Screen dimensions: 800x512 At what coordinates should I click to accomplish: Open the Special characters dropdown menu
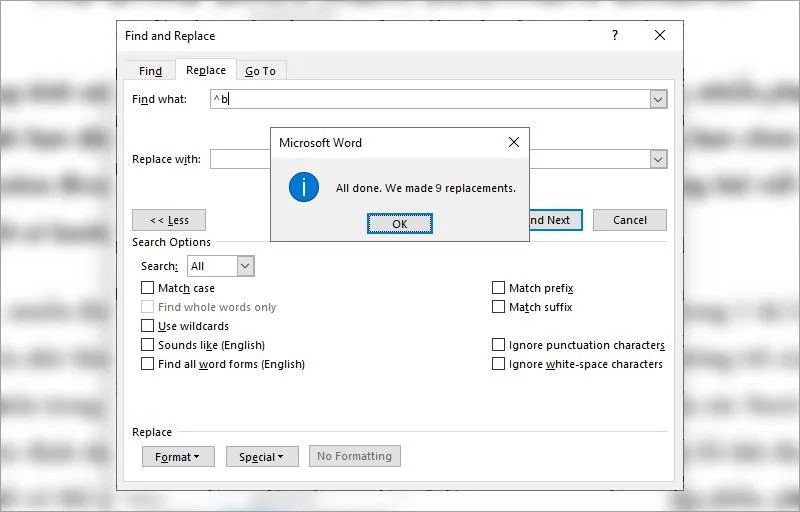coord(262,457)
